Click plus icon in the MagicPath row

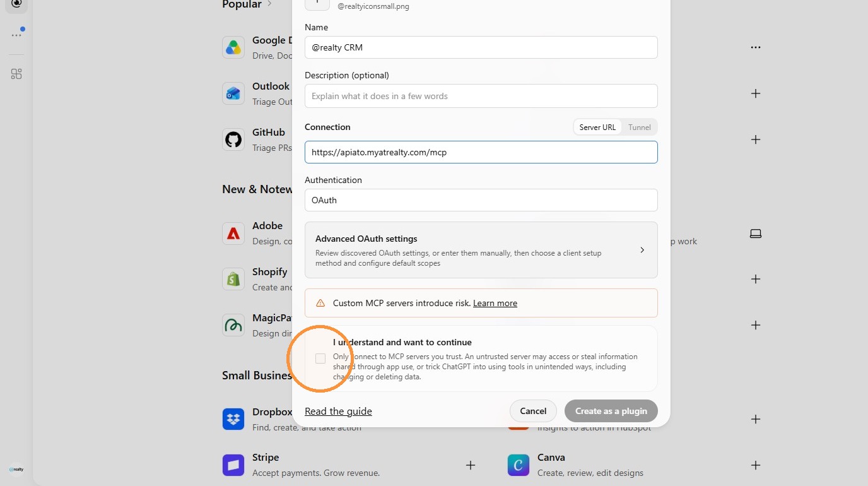tap(756, 325)
